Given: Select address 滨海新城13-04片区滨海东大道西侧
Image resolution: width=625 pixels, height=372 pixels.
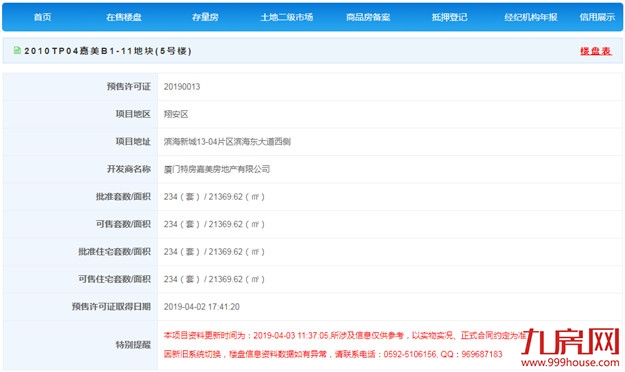Looking at the screenshot, I should [227, 142].
